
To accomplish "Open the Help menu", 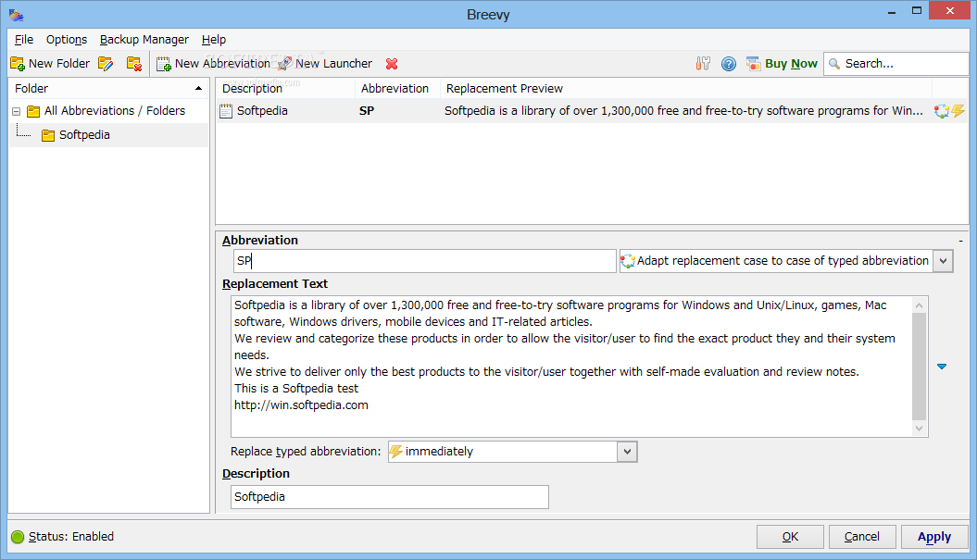I will pyautogui.click(x=214, y=39).
